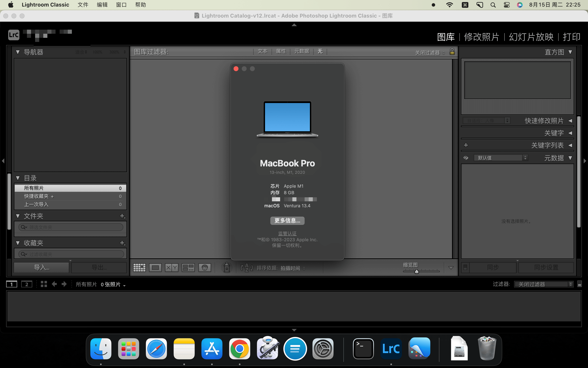Select the 元数据 library filter tab

pyautogui.click(x=302, y=51)
